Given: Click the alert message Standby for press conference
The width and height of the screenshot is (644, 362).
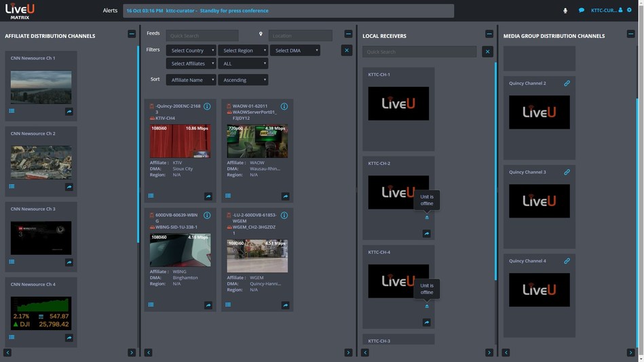Looking at the screenshot, I should 234,11.
